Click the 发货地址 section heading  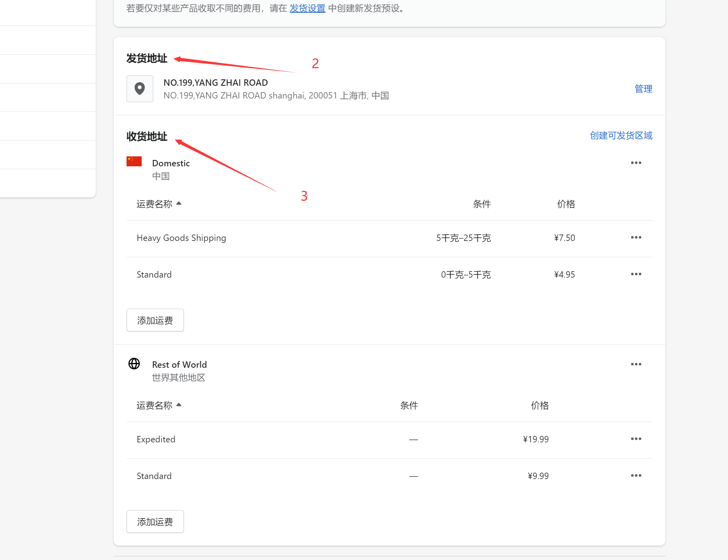click(147, 58)
